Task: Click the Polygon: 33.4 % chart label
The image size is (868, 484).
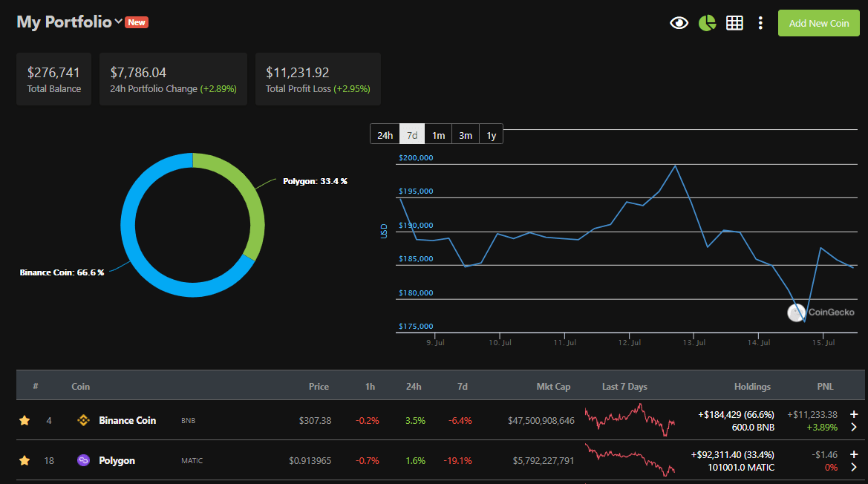Action: tap(315, 181)
